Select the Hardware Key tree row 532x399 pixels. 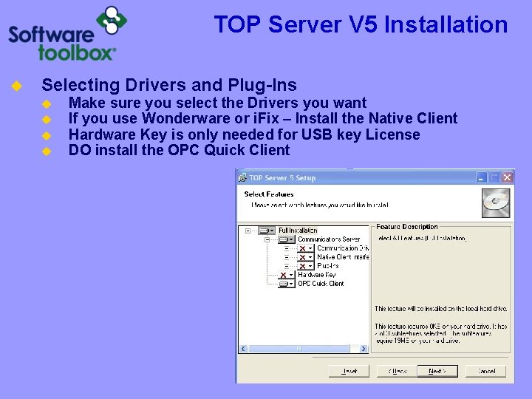click(316, 274)
